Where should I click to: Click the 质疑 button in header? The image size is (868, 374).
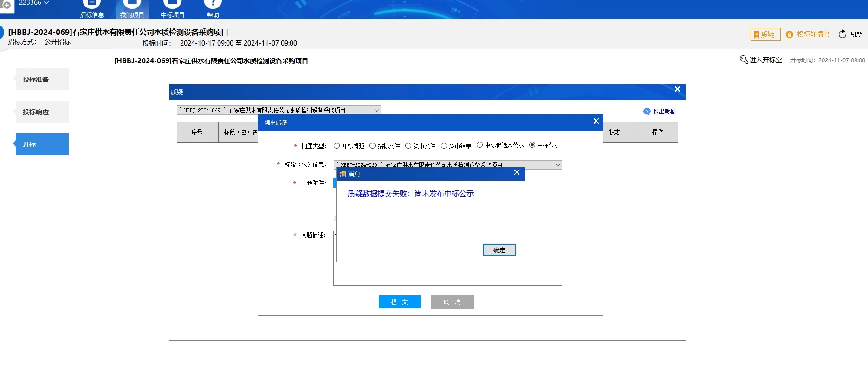click(x=765, y=34)
